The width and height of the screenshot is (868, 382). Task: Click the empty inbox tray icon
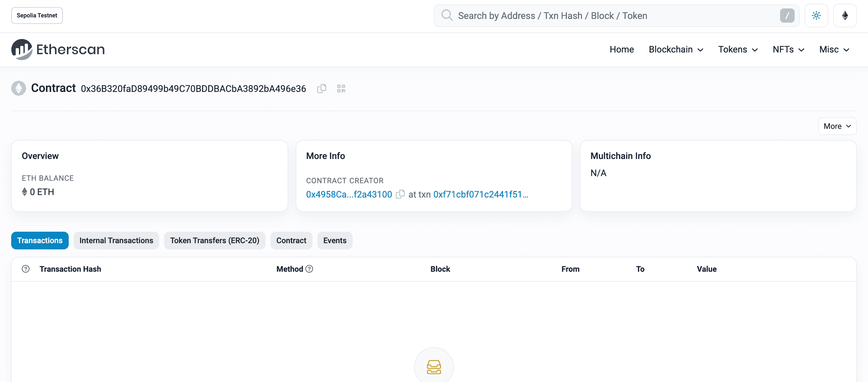coord(434,366)
